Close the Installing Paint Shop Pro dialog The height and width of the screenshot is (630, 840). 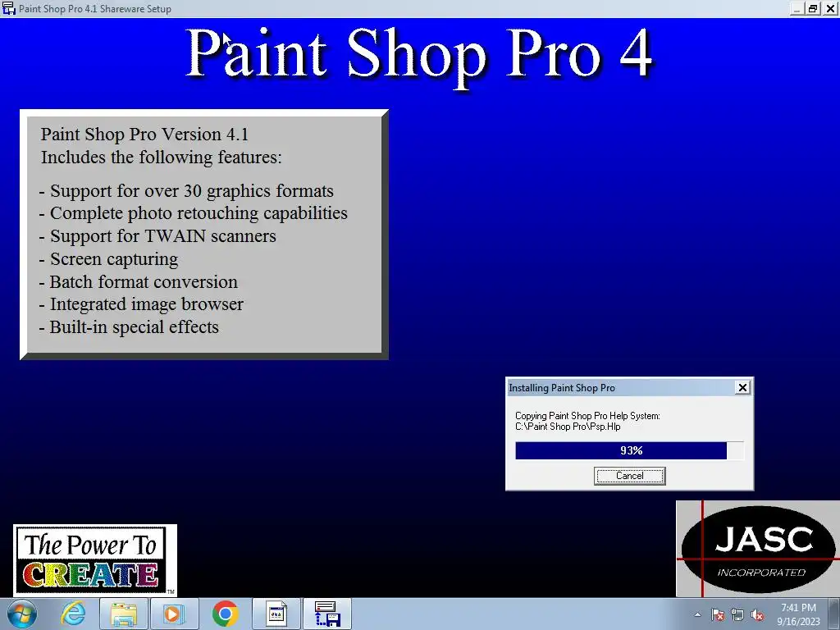[742, 387]
